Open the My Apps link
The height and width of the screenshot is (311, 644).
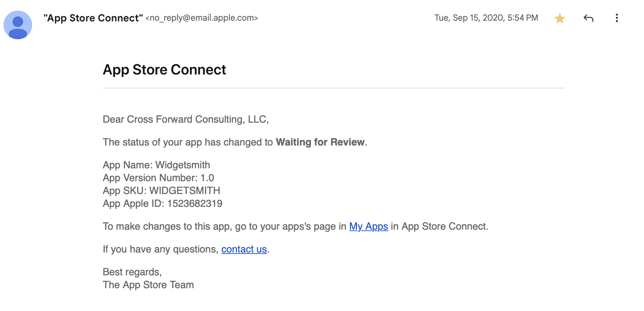point(368,226)
